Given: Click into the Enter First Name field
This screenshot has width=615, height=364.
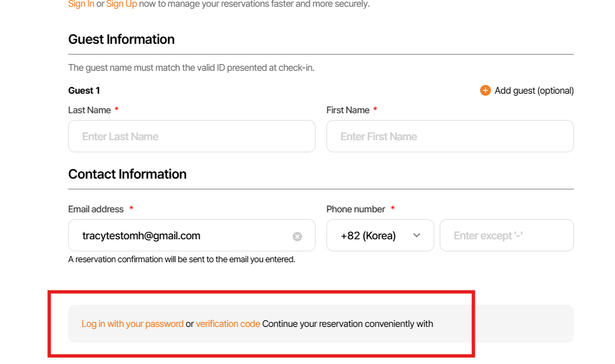Looking at the screenshot, I should click(450, 136).
